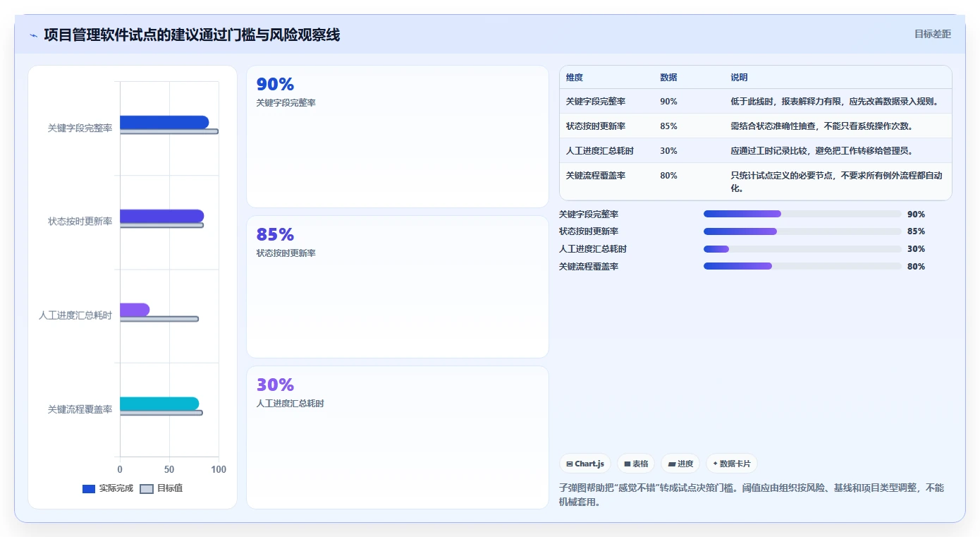This screenshot has height=537, width=980.
Task: Click table cell 关键流程覆盖率 in 维度 column
Action: 596,176
